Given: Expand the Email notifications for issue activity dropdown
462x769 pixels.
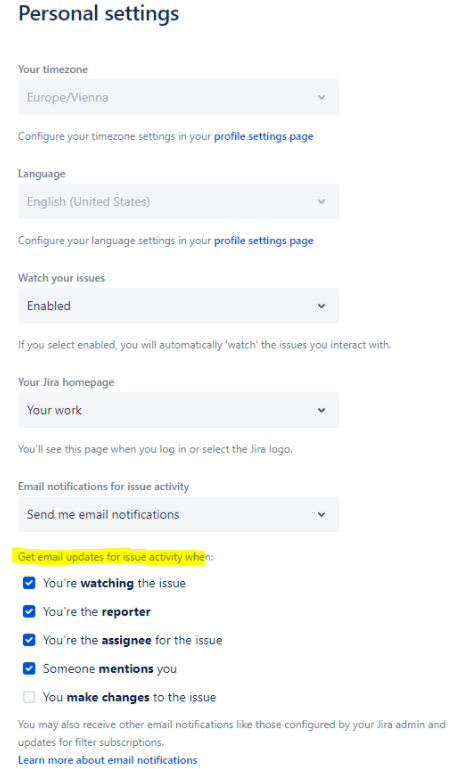Looking at the screenshot, I should coord(179,514).
